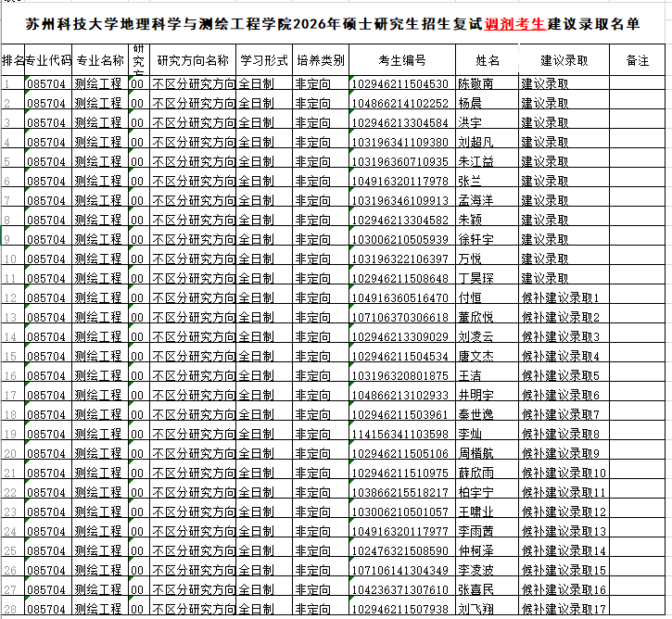The width and height of the screenshot is (672, 619).
Task: Click exam number 103006210505939
Action: tap(402, 239)
